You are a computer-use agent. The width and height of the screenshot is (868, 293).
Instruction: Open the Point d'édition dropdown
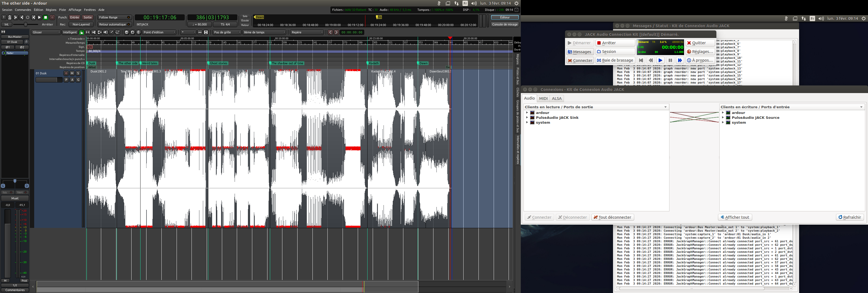coord(159,32)
